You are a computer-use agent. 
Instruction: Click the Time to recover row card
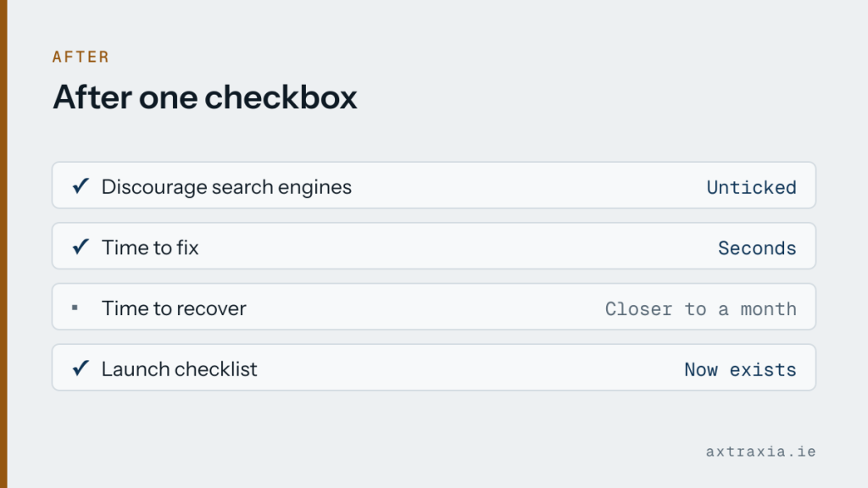(434, 307)
